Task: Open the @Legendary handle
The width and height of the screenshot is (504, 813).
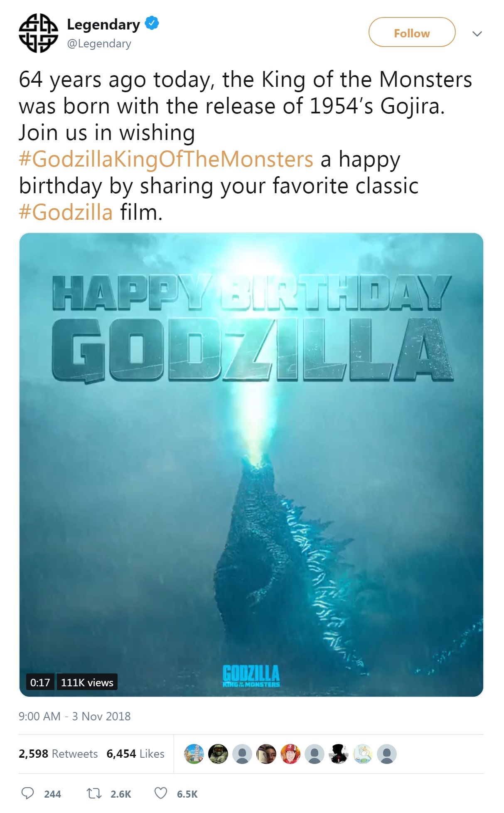Action: tap(99, 44)
